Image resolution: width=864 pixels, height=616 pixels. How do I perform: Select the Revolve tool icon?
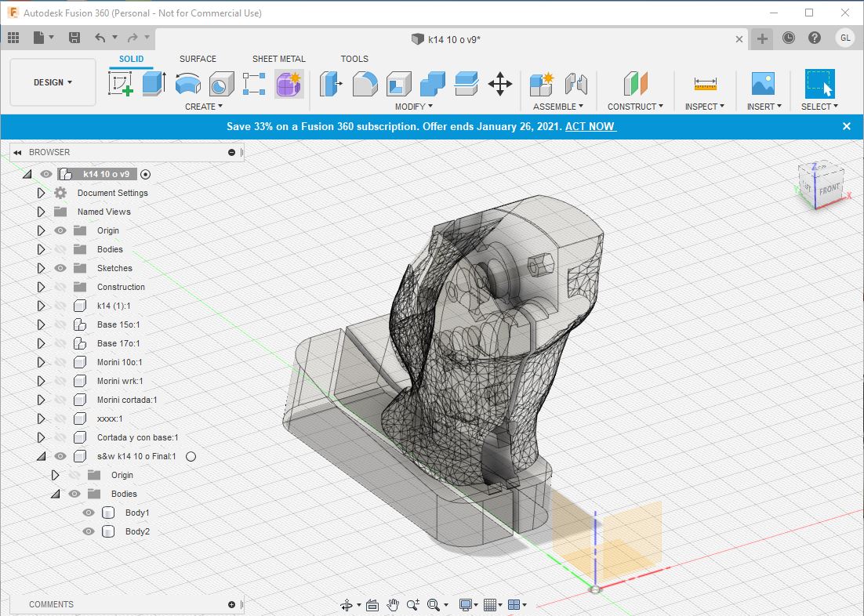point(187,83)
